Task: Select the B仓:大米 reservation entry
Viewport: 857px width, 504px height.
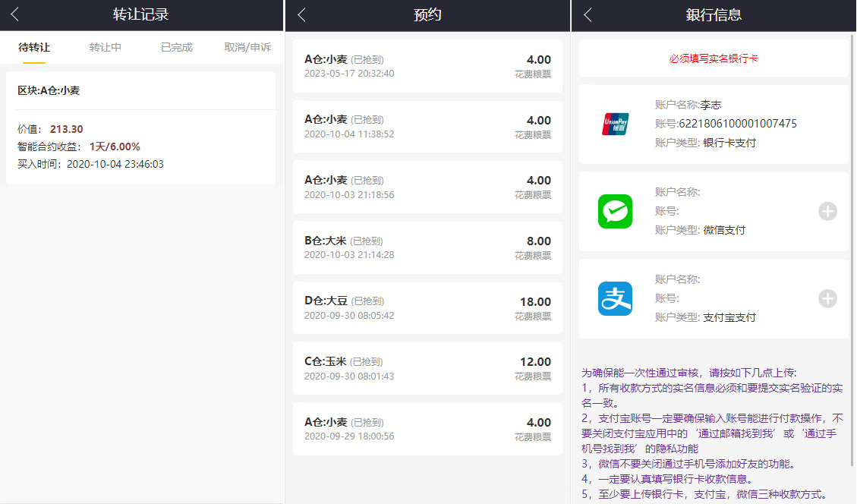Action: 427,247
